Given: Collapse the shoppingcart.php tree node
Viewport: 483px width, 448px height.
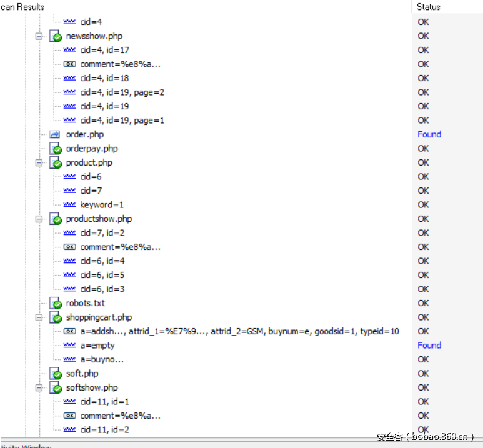Looking at the screenshot, I should (x=39, y=317).
